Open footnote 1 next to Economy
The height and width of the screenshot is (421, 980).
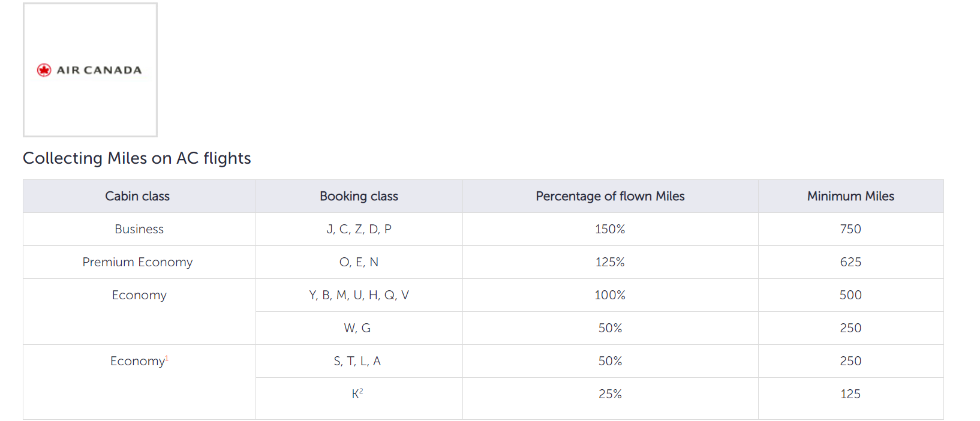pyautogui.click(x=167, y=358)
